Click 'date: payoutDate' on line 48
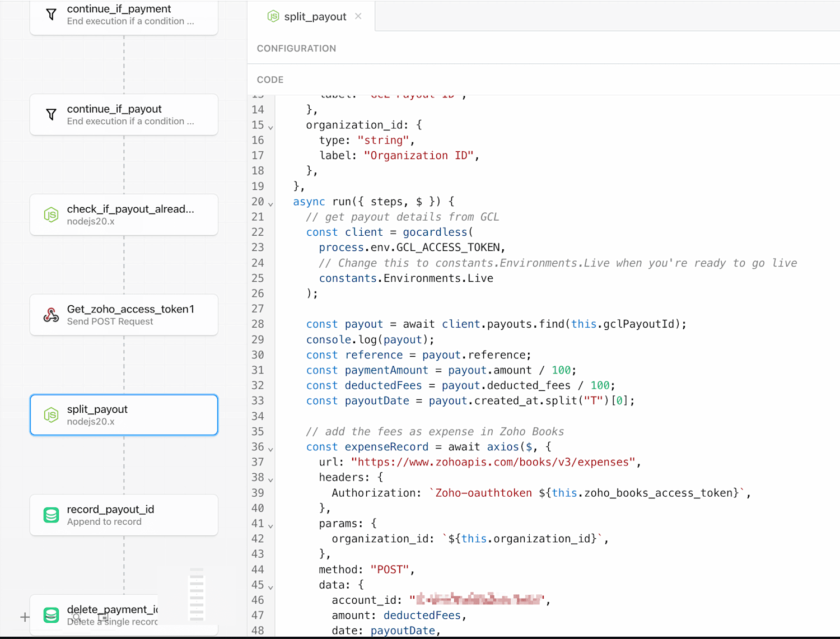Screen dimensions: 840x639 [x=386, y=631]
